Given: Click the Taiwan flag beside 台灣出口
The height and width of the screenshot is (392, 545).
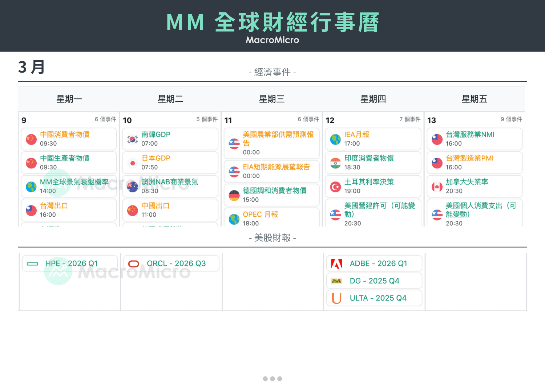Looking at the screenshot, I should [x=31, y=210].
